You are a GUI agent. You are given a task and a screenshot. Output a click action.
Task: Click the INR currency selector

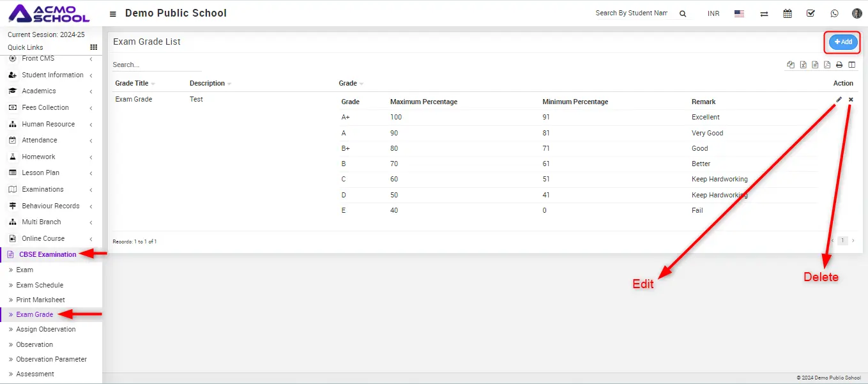pos(713,13)
